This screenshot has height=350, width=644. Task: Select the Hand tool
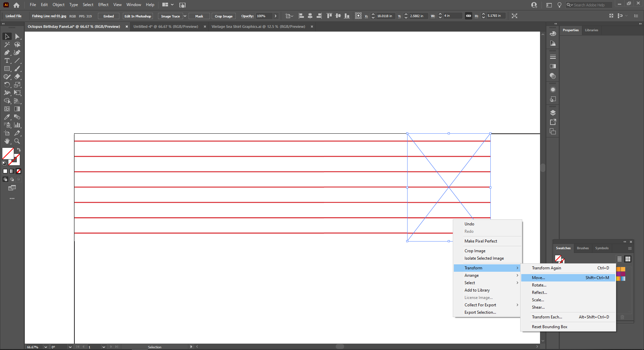[x=7, y=141]
